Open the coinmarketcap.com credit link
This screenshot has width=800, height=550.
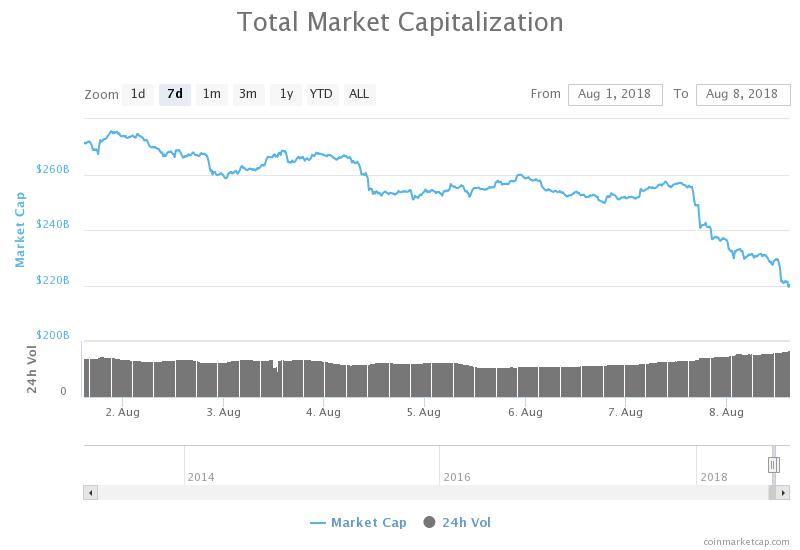746,541
